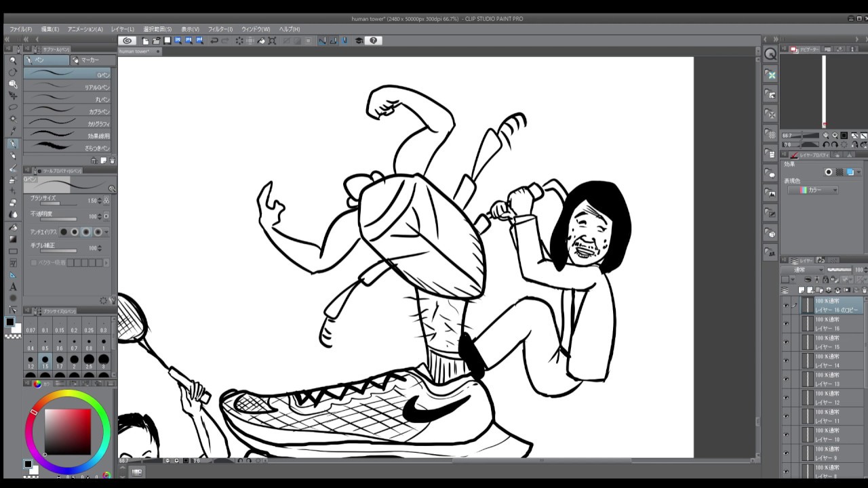Open Quick Access panel icon
Image resolution: width=868 pixels, height=488 pixels.
(x=771, y=54)
